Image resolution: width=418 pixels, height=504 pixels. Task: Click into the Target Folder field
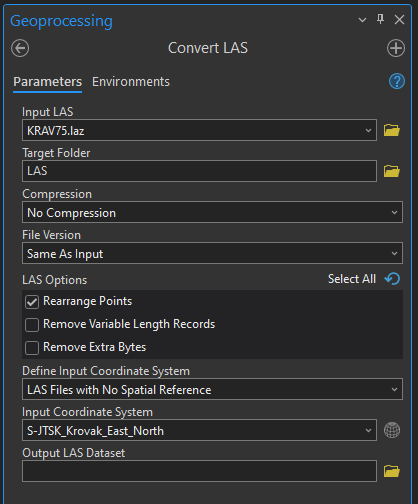coord(199,171)
